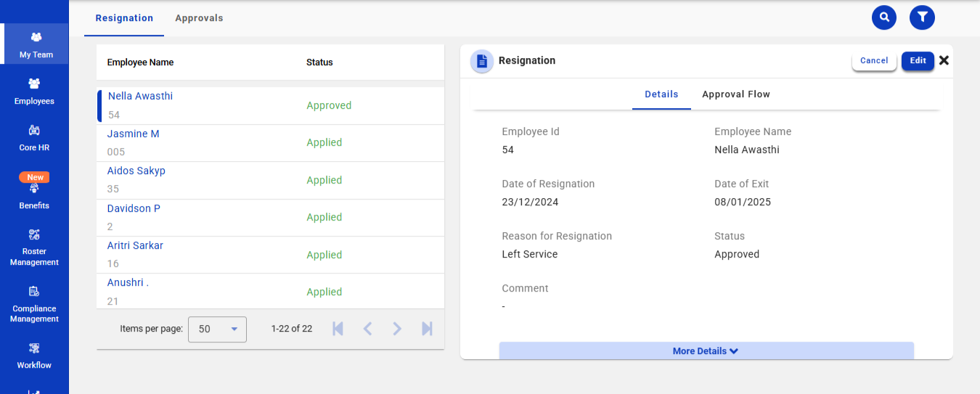This screenshot has width=980, height=394.
Task: Close the Resignation details panel
Action: point(944,60)
